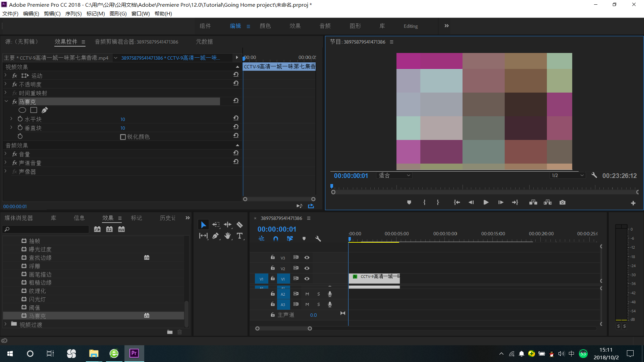The image size is (644, 362).
Task: Select the Track Select Forward tool
Action: (216, 225)
